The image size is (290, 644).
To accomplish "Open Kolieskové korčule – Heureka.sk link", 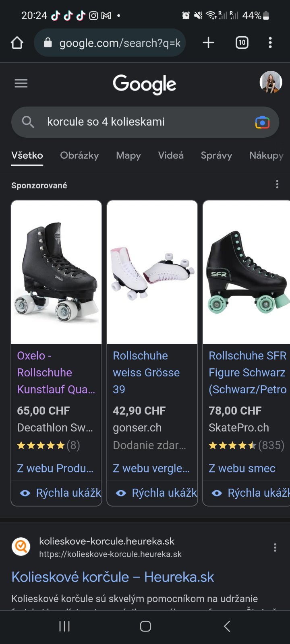I will (113, 577).
